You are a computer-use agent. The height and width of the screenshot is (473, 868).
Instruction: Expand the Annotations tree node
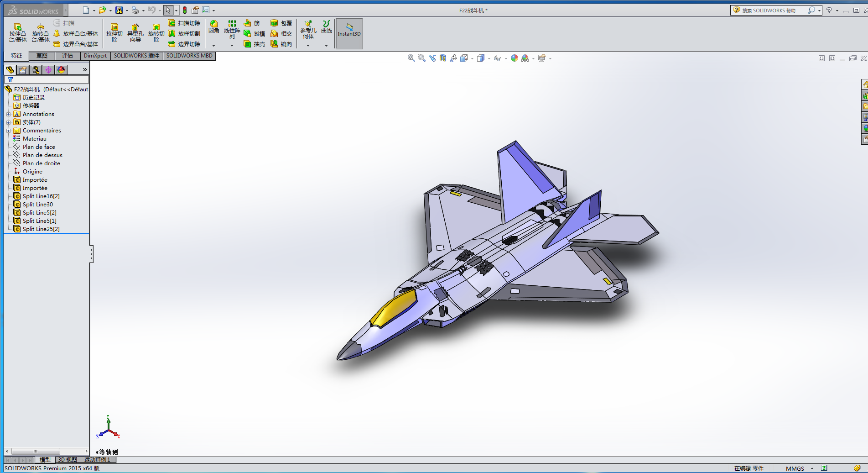(8, 114)
